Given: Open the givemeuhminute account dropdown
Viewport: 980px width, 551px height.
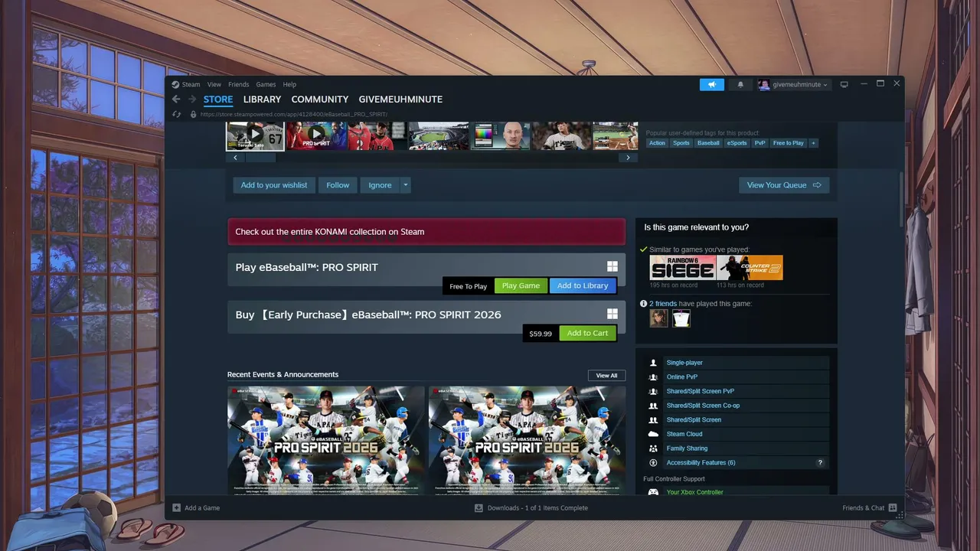Looking at the screenshot, I should [793, 84].
